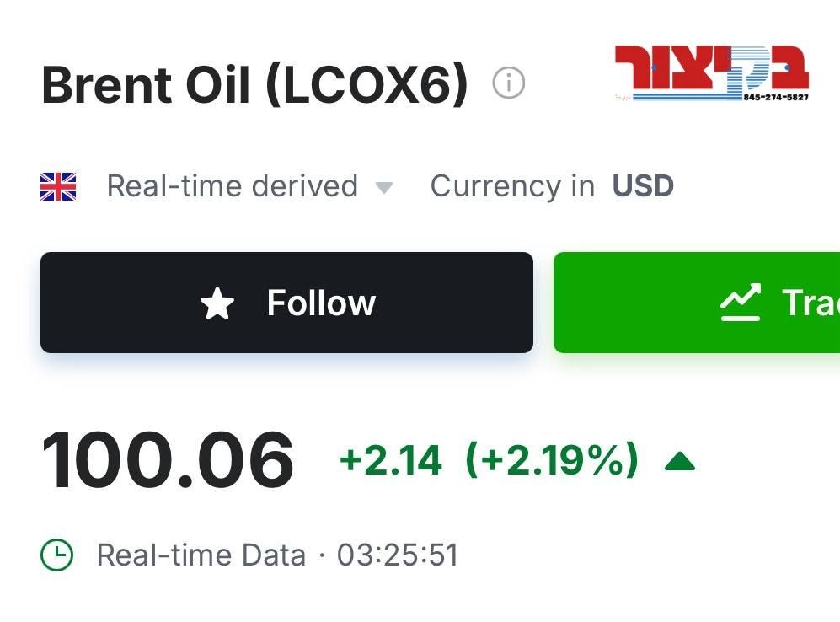This screenshot has width=840, height=622.
Task: Follow the Brent Oil instrument
Action: (286, 303)
